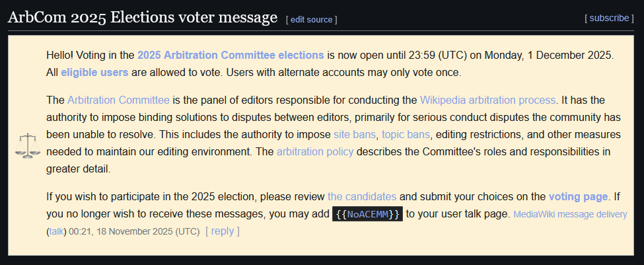Screen dimensions: 644x265
Task: Follow the eligible users link
Action: (94, 72)
